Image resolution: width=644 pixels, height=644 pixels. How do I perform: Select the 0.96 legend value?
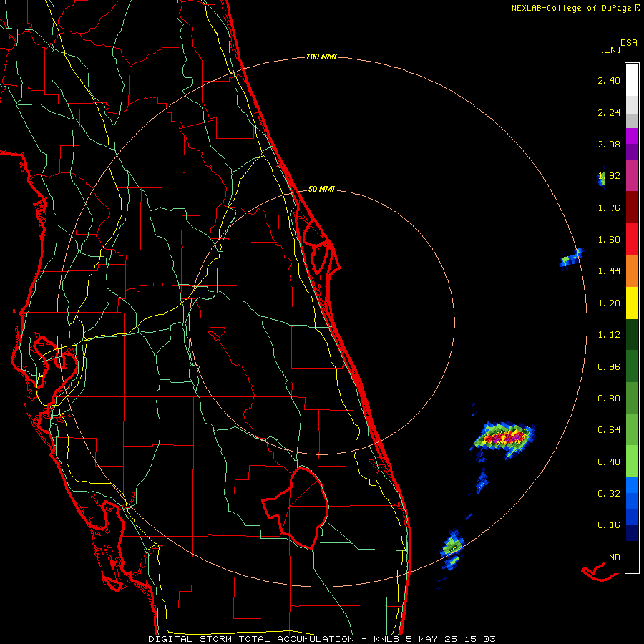pos(609,366)
